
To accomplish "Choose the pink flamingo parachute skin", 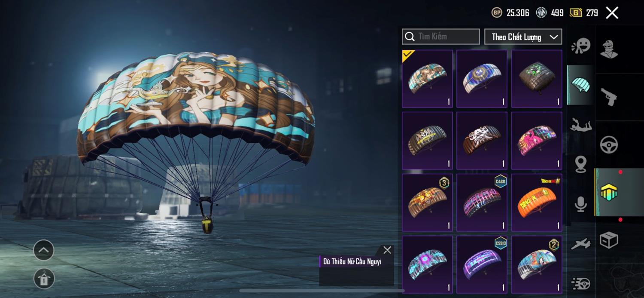I will (537, 140).
